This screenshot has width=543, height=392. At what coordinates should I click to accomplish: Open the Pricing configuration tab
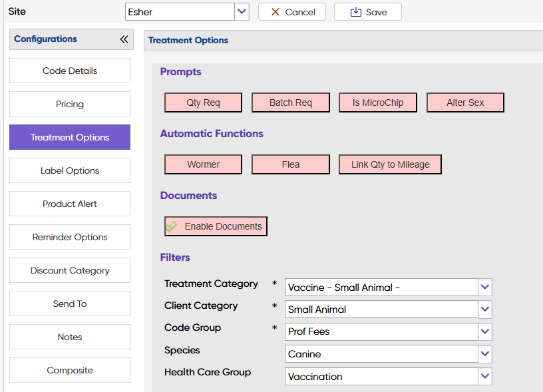pyautogui.click(x=70, y=104)
